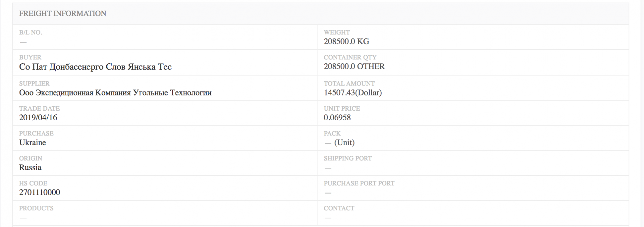Image resolution: width=644 pixels, height=227 pixels.
Task: Click the purchase country Ukraine
Action: (33, 142)
